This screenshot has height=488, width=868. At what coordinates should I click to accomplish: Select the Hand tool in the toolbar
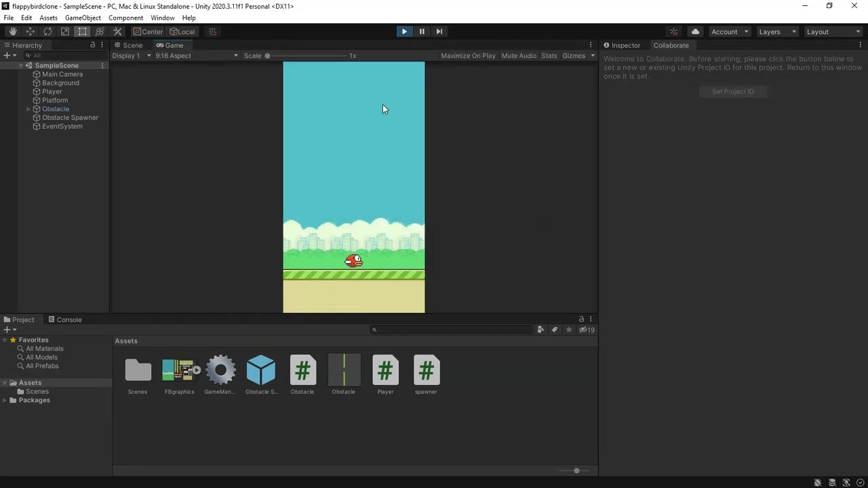12,31
